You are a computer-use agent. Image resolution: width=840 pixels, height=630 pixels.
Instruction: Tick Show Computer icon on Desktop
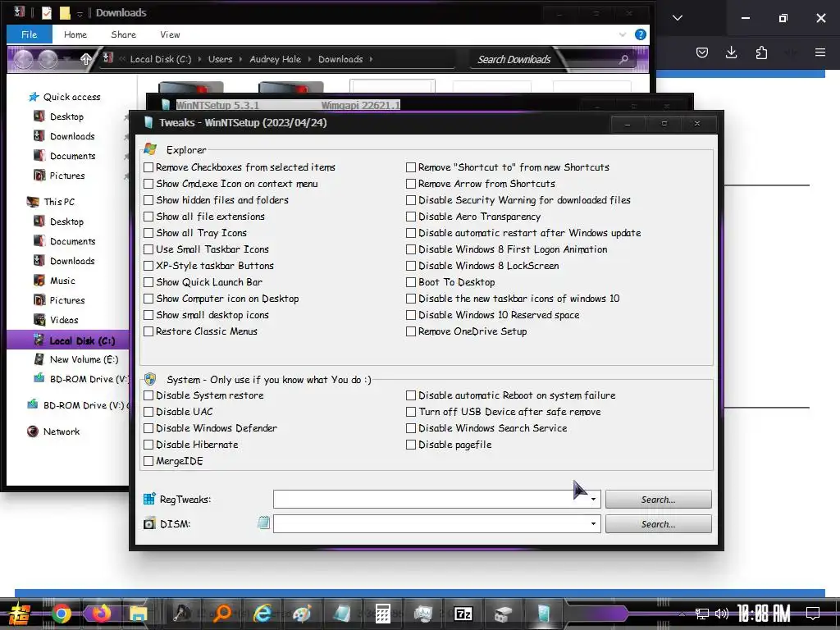click(148, 299)
